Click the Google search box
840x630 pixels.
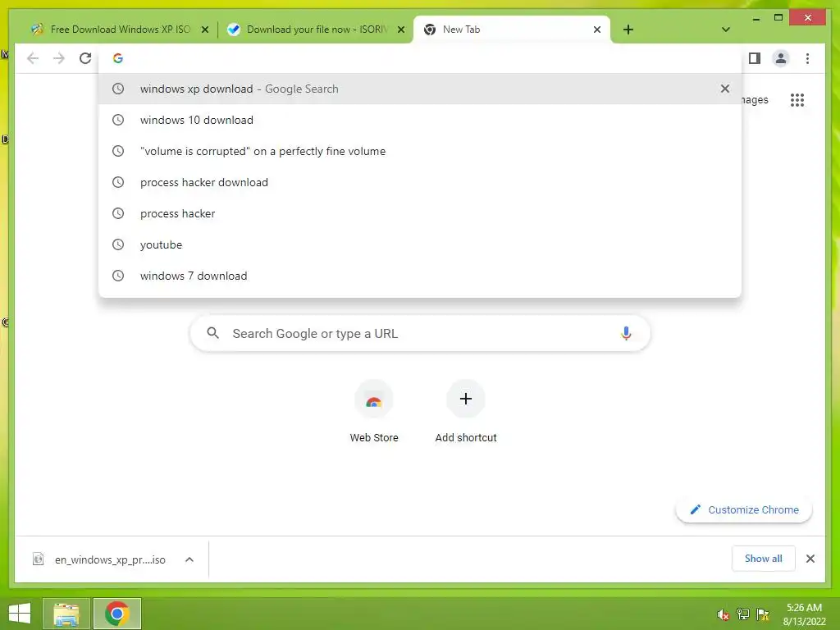click(420, 333)
